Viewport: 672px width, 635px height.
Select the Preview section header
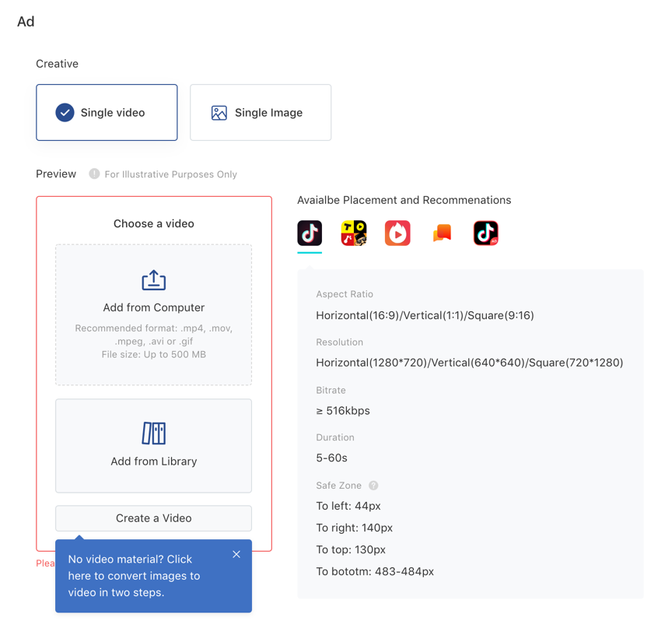[55, 174]
